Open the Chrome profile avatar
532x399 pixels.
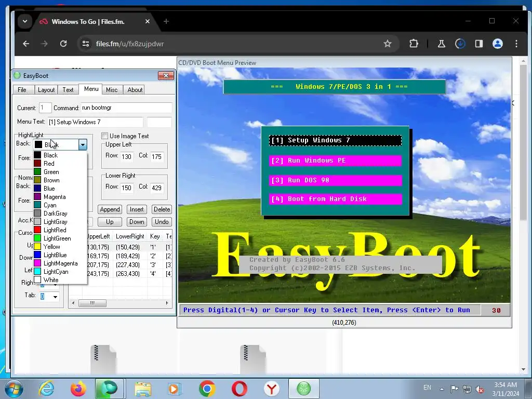[x=497, y=44]
